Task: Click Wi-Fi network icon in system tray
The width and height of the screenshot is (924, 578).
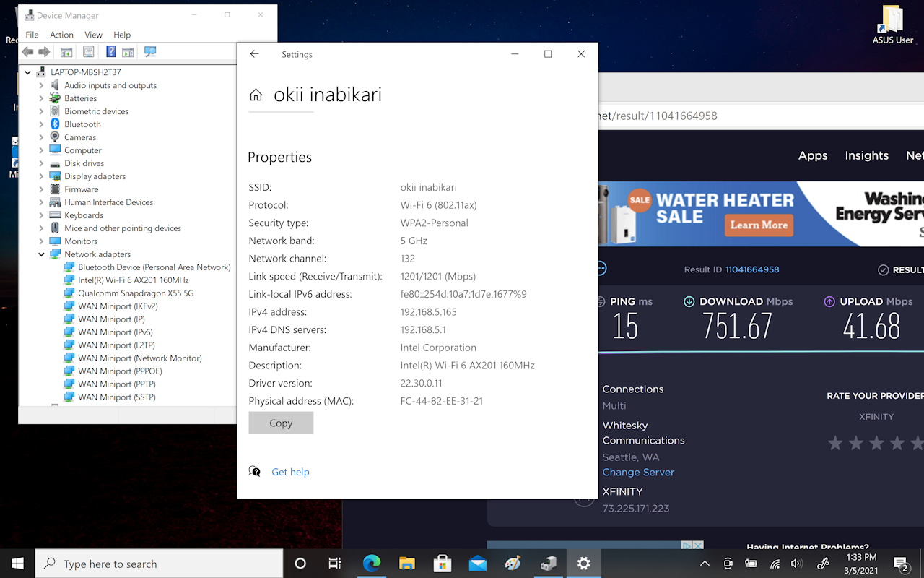Action: 775,564
